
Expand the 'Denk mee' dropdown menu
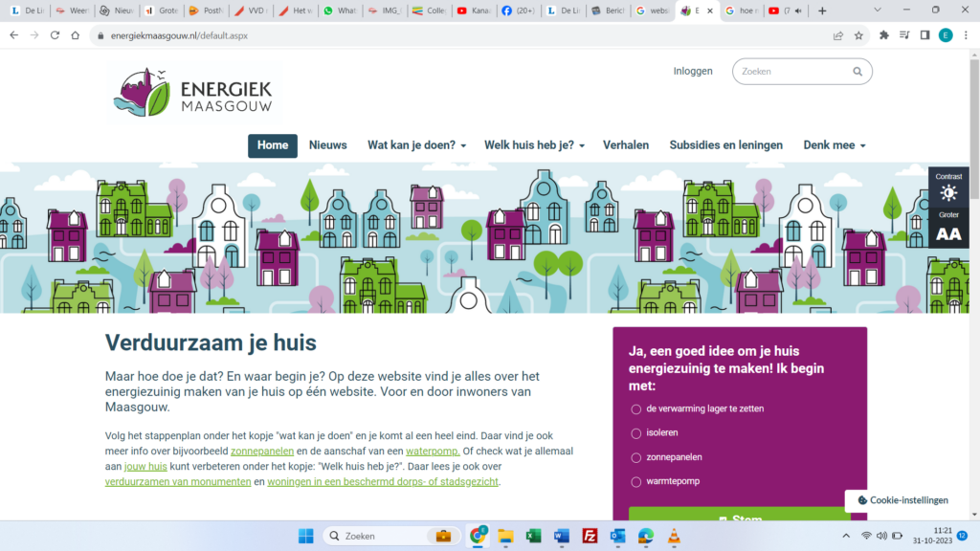[x=835, y=145]
